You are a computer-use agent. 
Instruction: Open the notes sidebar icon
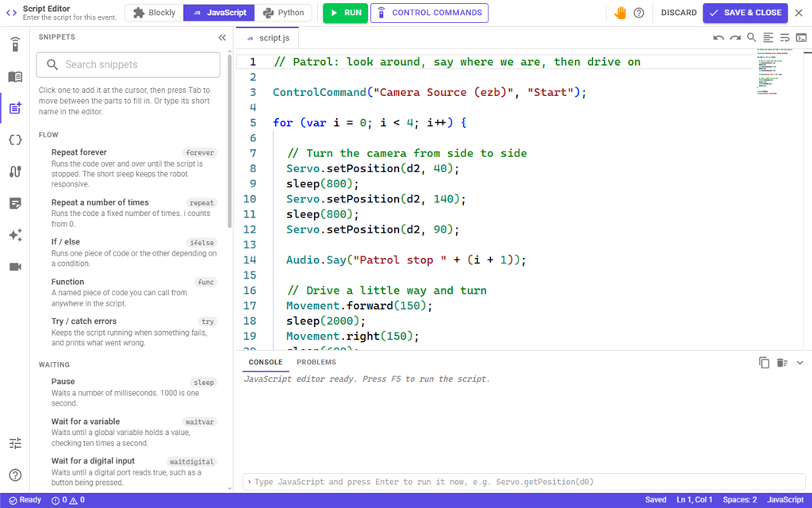pyautogui.click(x=15, y=202)
